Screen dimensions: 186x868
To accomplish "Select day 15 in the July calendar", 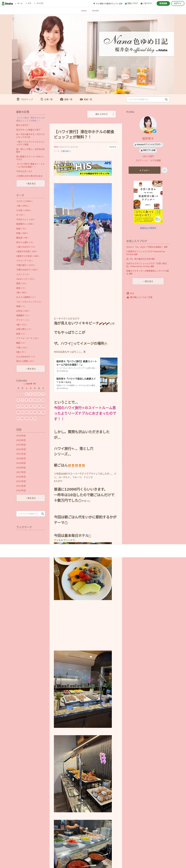I will point(26,406).
